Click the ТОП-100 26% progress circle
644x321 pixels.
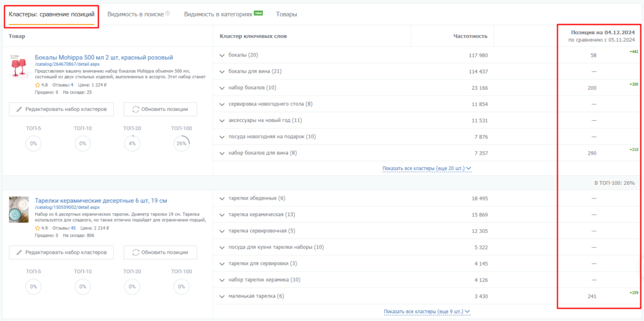point(182,143)
